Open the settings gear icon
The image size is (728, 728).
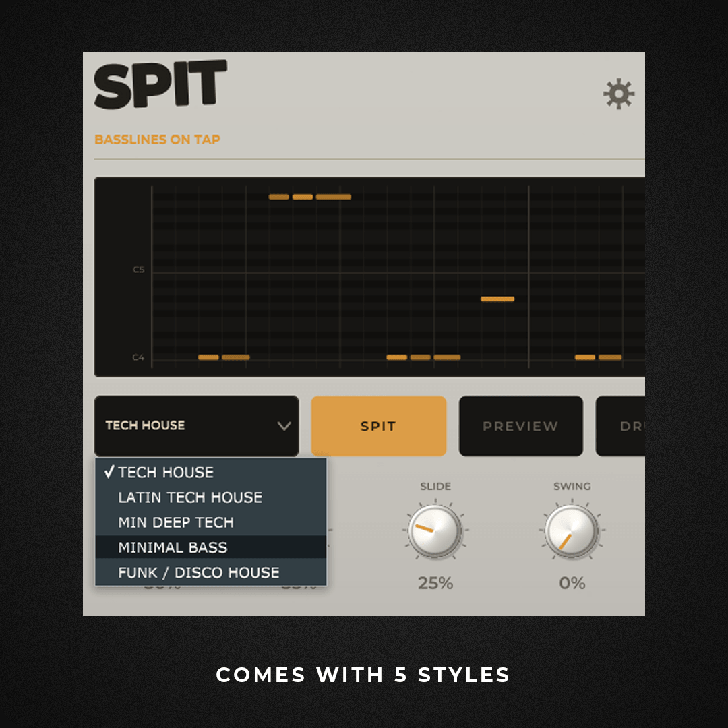(x=619, y=94)
